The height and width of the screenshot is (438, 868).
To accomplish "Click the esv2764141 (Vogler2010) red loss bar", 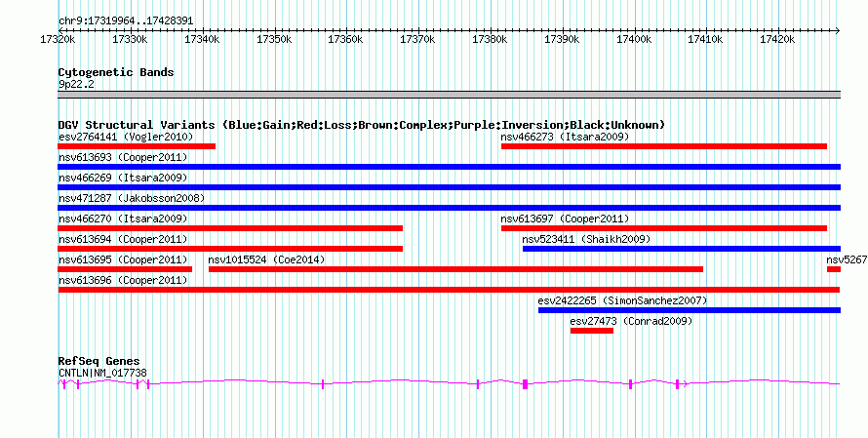I will (137, 146).
